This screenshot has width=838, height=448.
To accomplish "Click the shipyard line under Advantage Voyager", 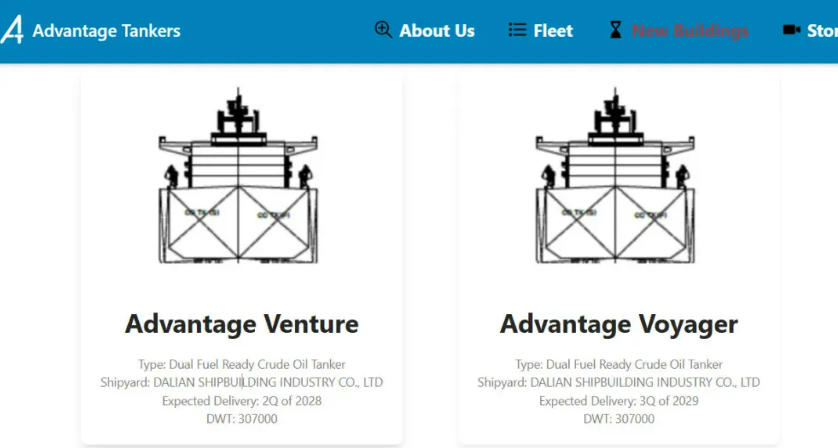I will point(618,382).
